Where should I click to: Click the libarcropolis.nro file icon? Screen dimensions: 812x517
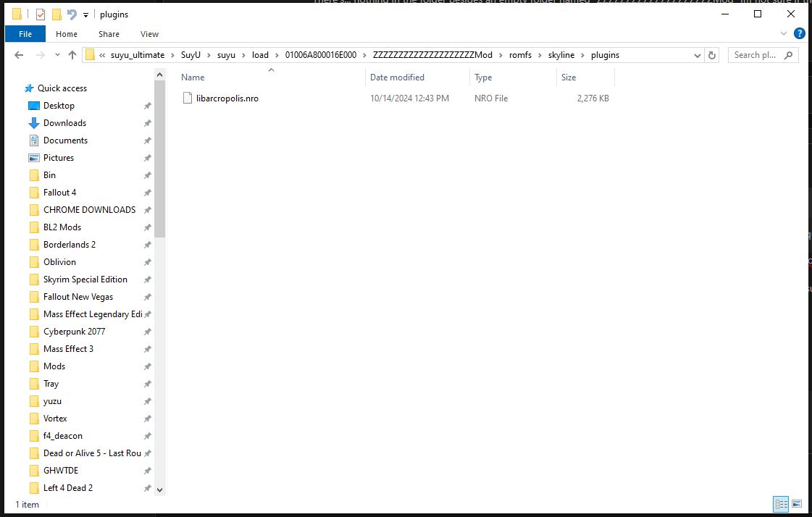coord(188,98)
